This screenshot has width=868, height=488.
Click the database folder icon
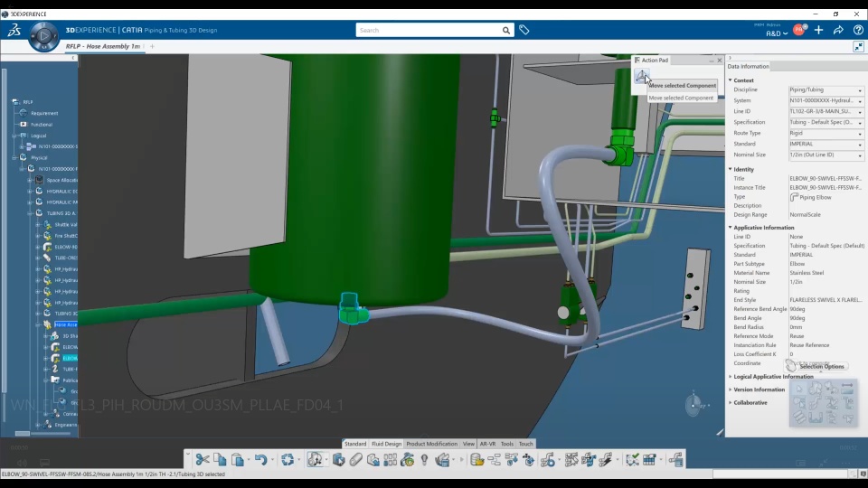(476, 459)
